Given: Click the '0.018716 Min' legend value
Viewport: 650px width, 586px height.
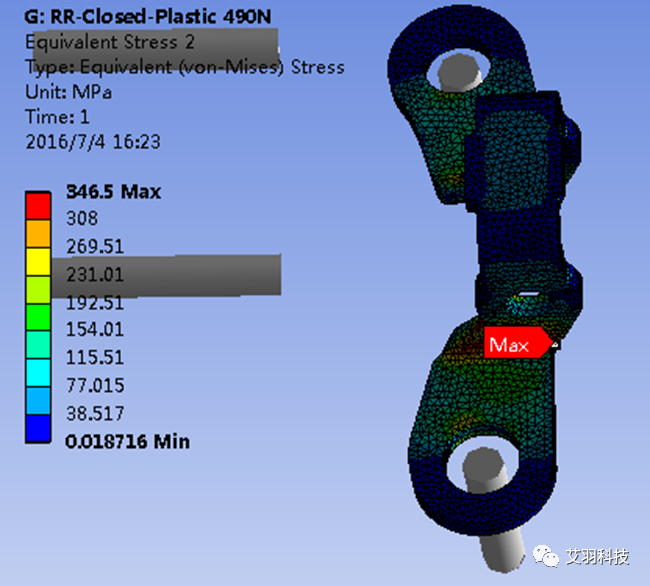Looking at the screenshot, I should [127, 441].
